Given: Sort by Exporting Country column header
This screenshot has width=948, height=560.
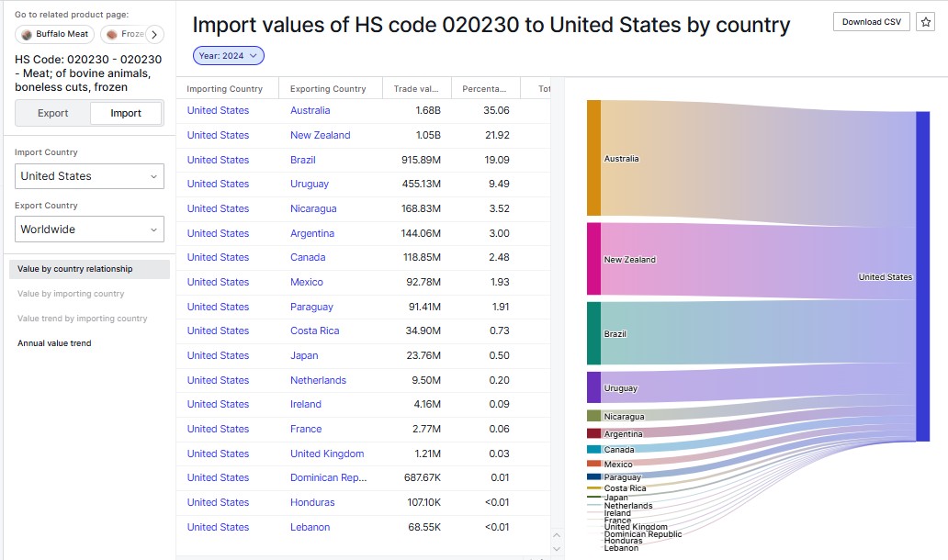Looking at the screenshot, I should [x=328, y=89].
